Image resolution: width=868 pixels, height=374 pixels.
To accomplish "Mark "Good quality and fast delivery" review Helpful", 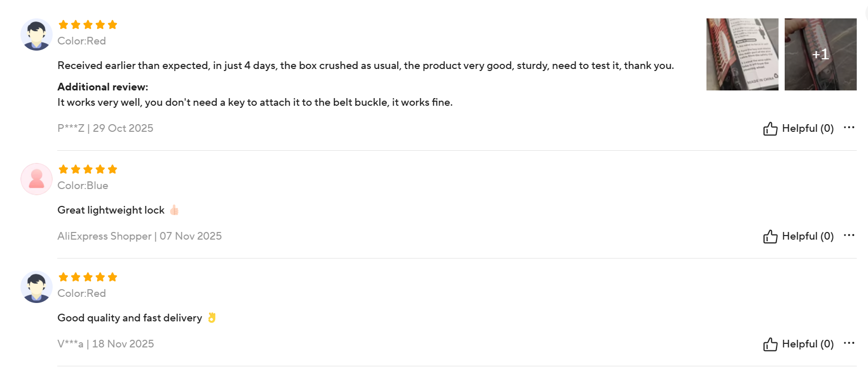I will pos(808,344).
